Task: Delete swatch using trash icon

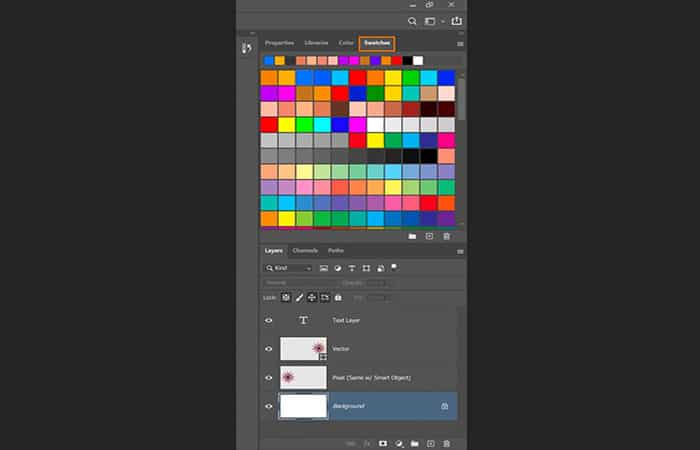Action: [x=446, y=236]
